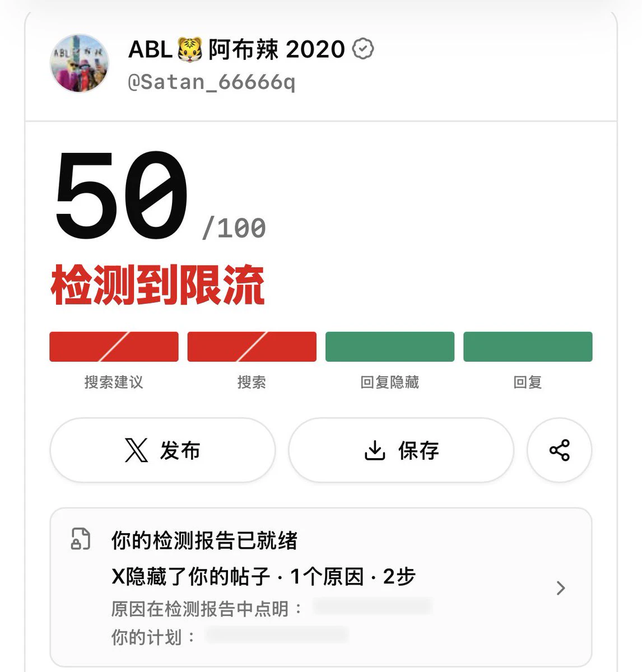This screenshot has height=672, width=642.
Task: Click the verified badge beside the username
Action: tap(363, 49)
